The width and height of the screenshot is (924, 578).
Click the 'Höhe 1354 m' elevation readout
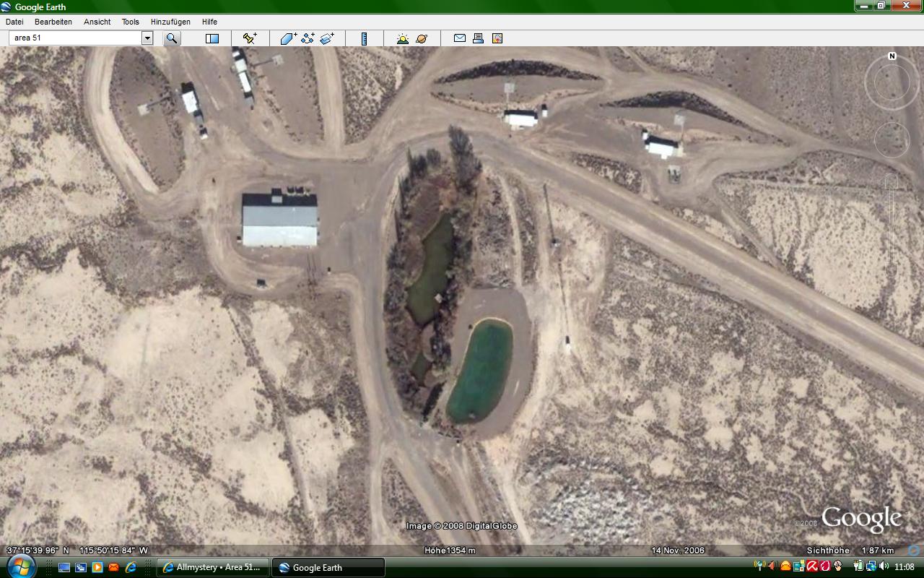click(450, 551)
